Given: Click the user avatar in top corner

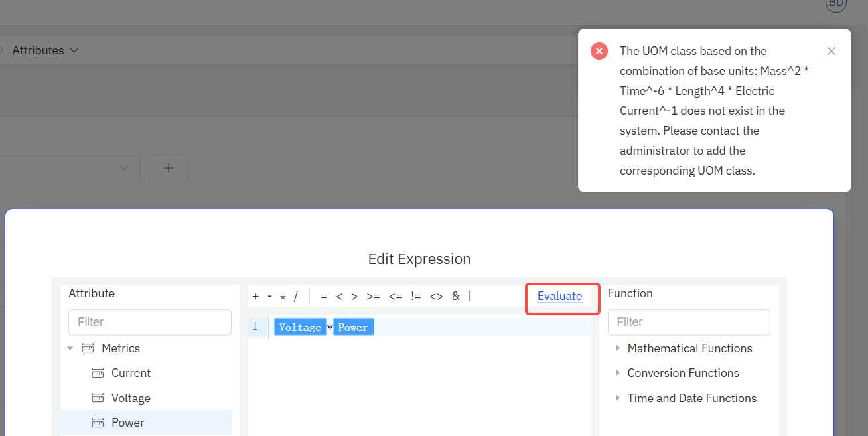Looking at the screenshot, I should pyautogui.click(x=835, y=3).
